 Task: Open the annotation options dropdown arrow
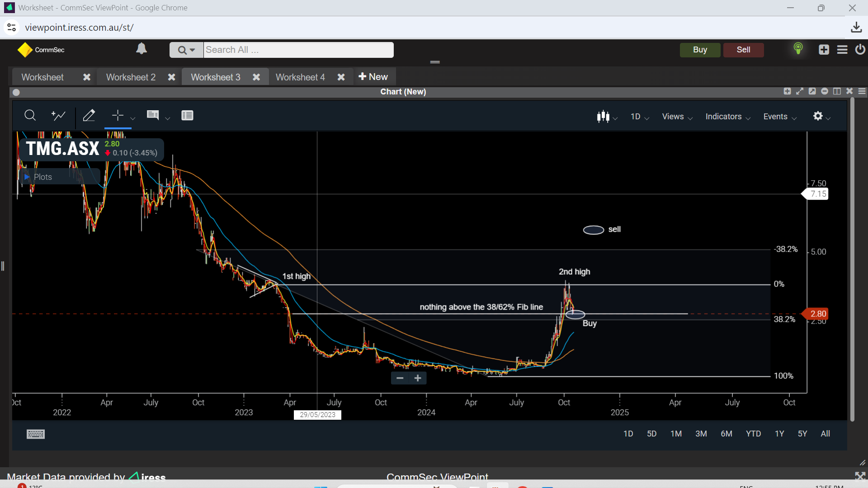168,118
